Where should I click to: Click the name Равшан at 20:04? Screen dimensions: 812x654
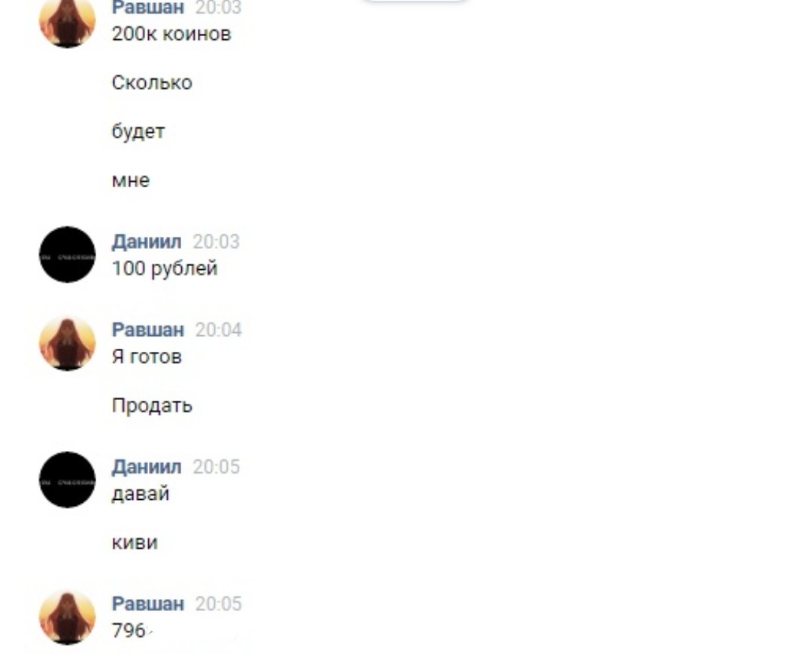[148, 330]
